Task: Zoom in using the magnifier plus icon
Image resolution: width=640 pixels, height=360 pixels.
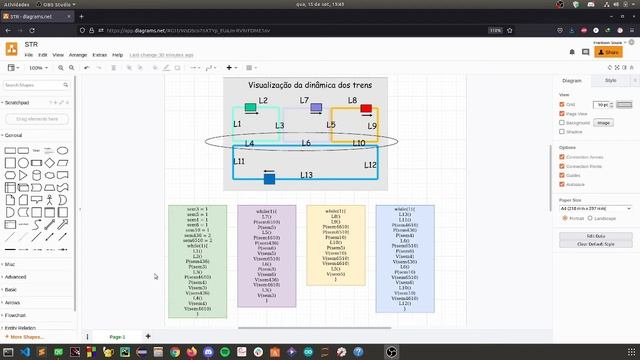Action: [61, 68]
